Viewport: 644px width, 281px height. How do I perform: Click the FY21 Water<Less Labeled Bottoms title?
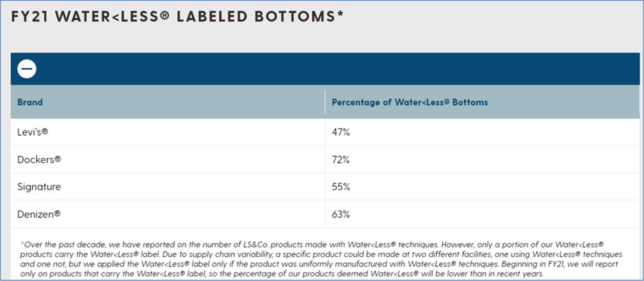point(177,16)
